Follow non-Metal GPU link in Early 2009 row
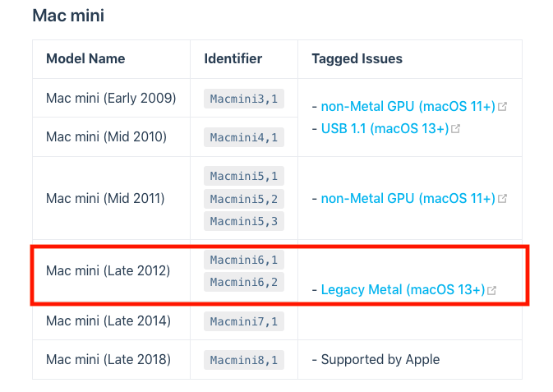The height and width of the screenshot is (392, 553). click(x=408, y=107)
